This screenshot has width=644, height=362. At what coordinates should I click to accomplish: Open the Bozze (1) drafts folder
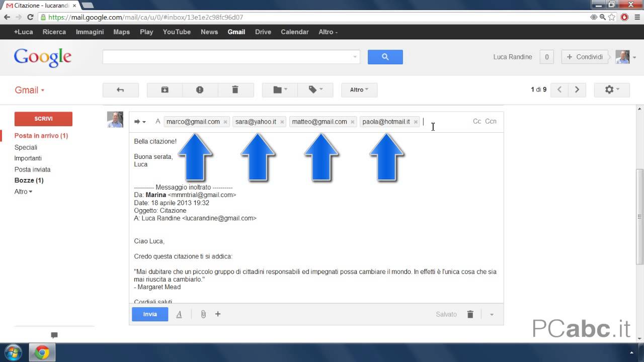point(29,180)
